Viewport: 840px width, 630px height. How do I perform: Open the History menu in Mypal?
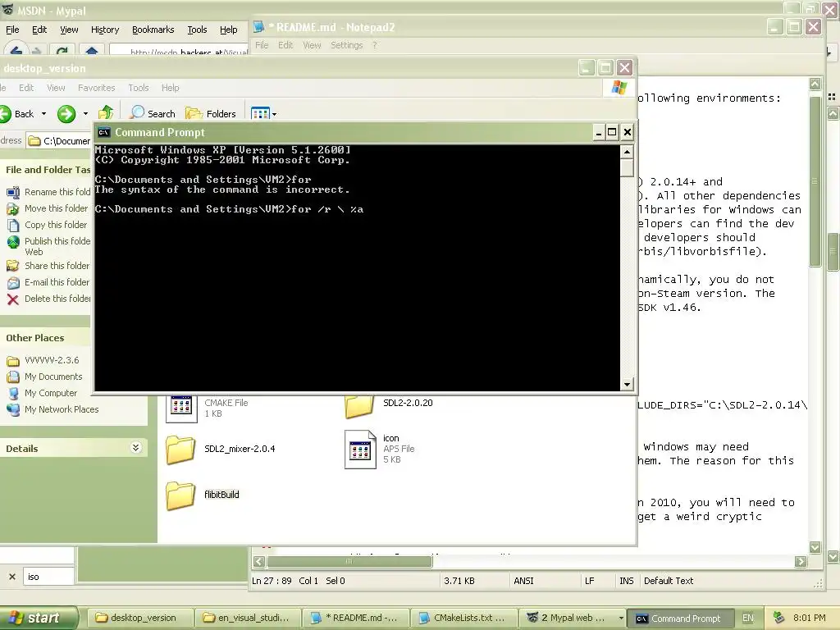click(105, 30)
